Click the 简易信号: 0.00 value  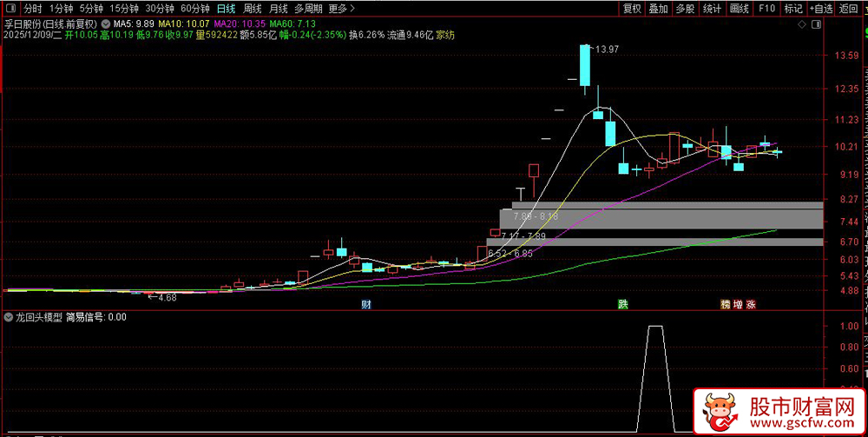pos(96,317)
